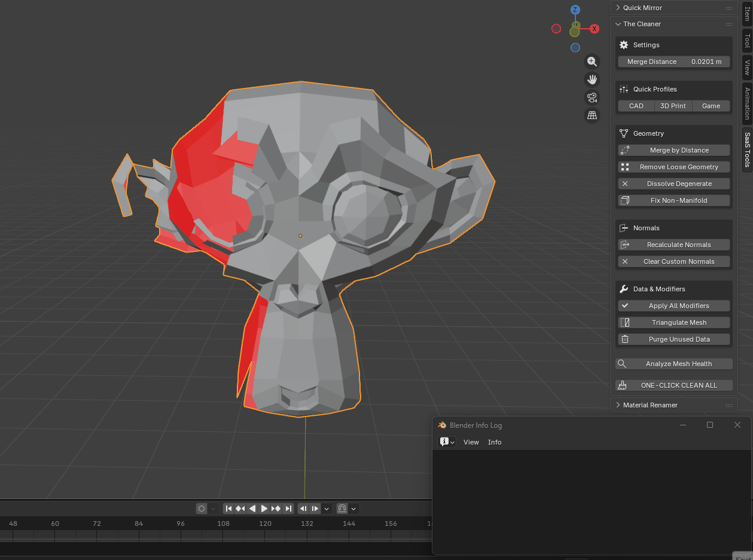The height and width of the screenshot is (560, 753).
Task: Click Apply All Modifiers
Action: (x=674, y=306)
